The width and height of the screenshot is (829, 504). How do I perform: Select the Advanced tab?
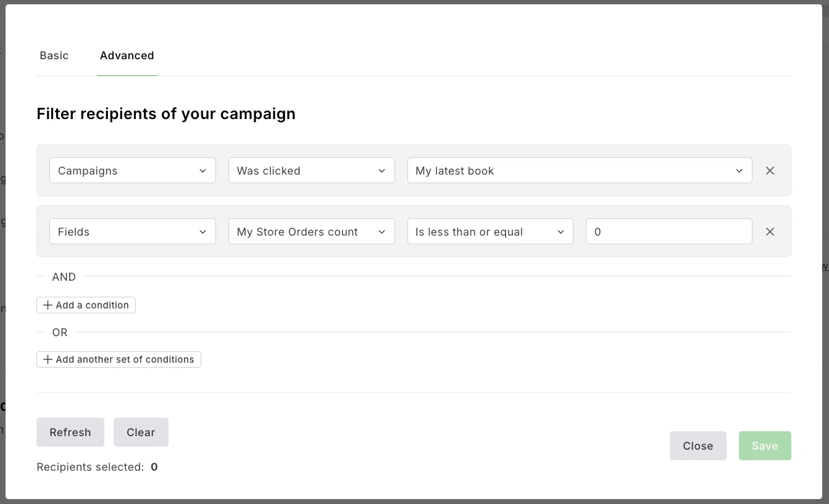(x=127, y=56)
